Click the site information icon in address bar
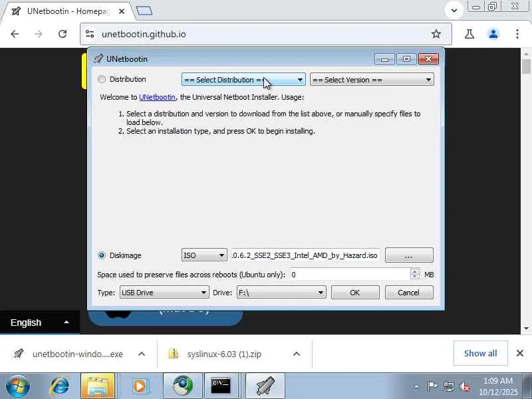This screenshot has width=532, height=399. (90, 34)
